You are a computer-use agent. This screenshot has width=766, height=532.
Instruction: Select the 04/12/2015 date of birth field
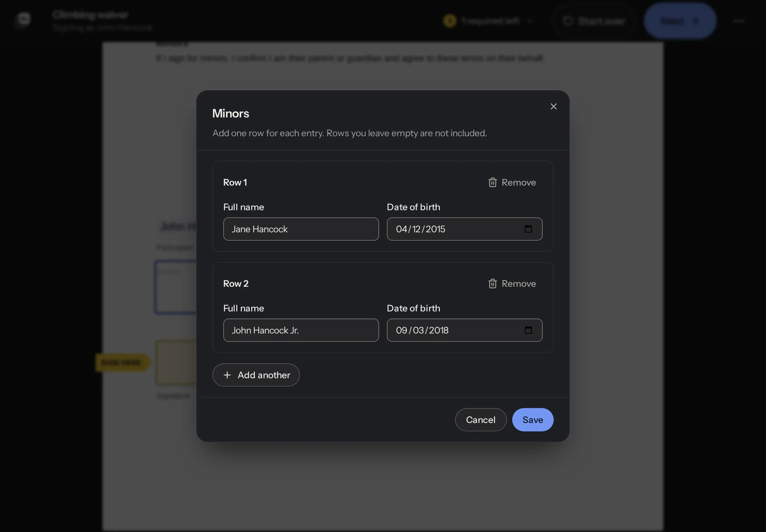(x=464, y=229)
